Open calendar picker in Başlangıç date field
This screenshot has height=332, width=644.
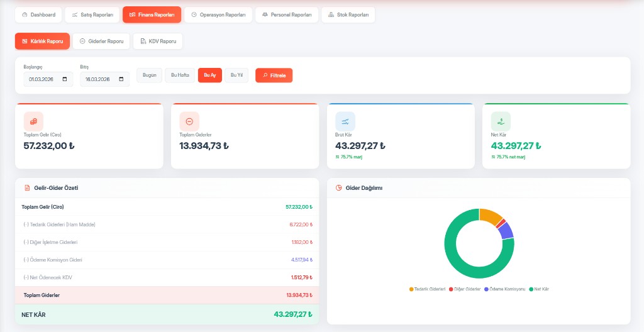point(67,80)
